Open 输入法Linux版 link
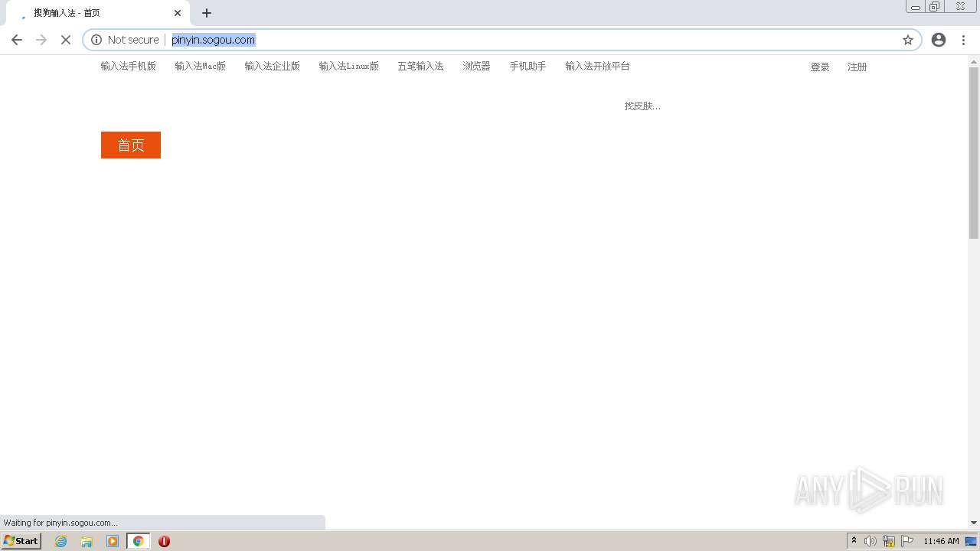 click(348, 67)
